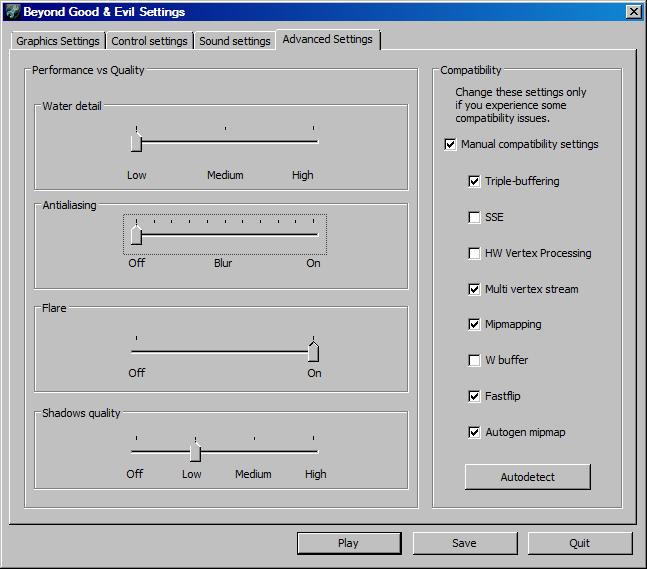Viewport: 647px width, 569px height.
Task: Click the Play button
Action: [x=349, y=543]
